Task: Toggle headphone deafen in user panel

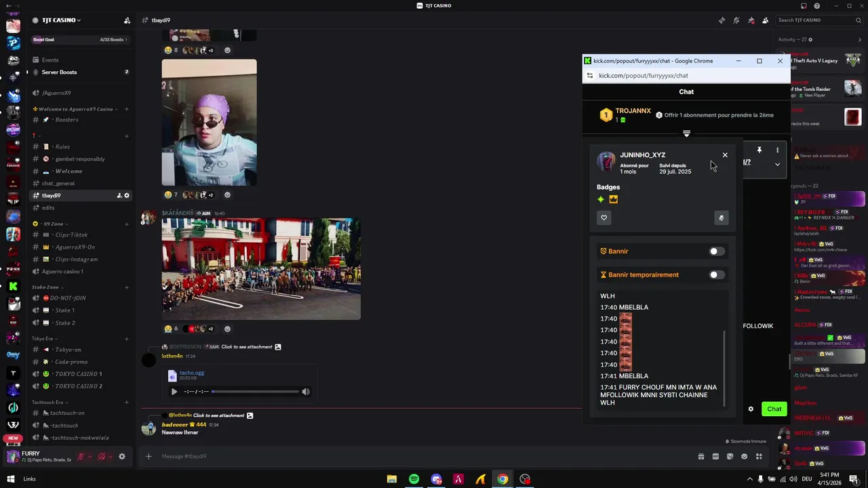Action: (x=102, y=457)
